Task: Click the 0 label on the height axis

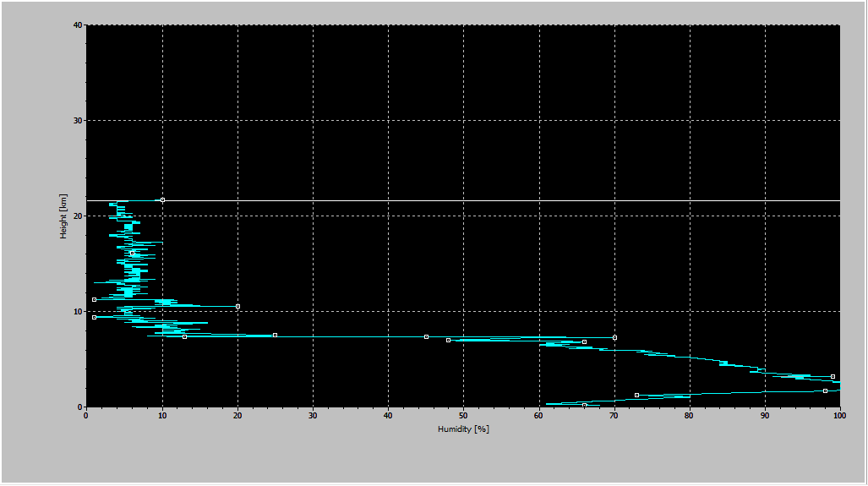Action: [x=79, y=407]
